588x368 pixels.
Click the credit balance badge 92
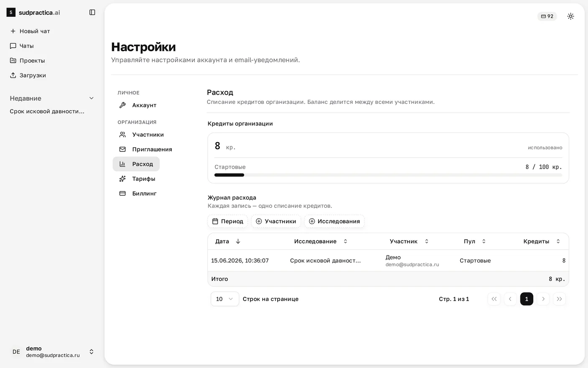(547, 16)
